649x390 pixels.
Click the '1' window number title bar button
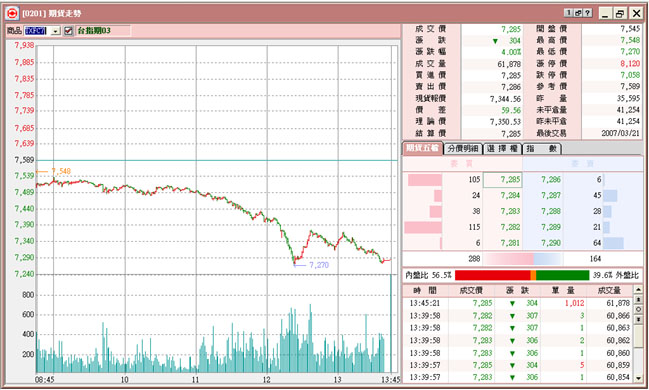[569, 13]
